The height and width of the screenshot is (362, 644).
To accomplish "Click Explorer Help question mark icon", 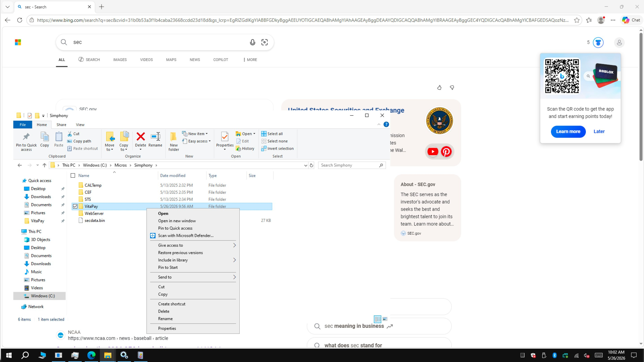I will (x=386, y=124).
